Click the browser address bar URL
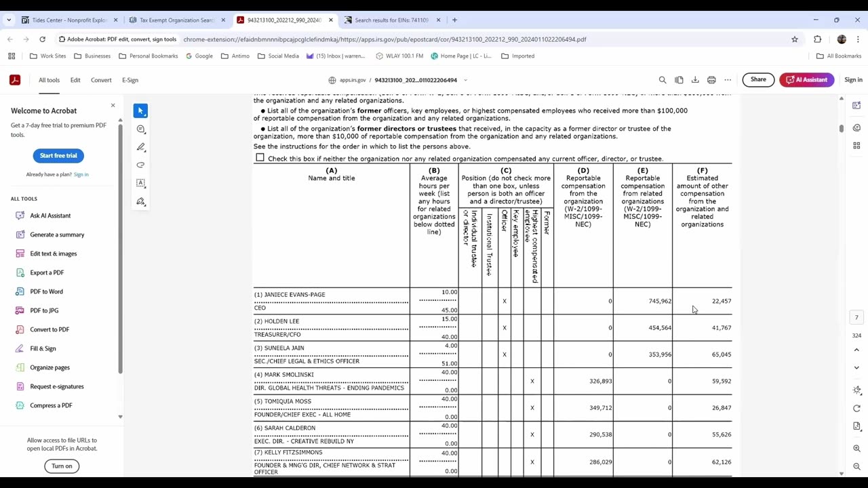 click(384, 39)
